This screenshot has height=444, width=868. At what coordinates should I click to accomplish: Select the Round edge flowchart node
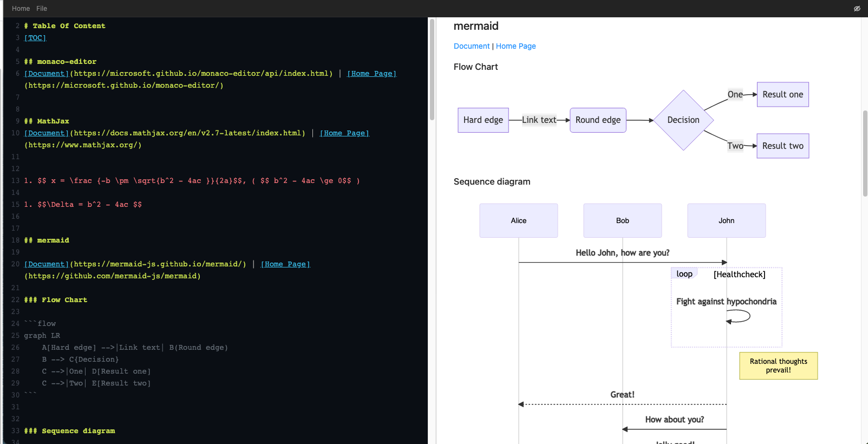[598, 120]
